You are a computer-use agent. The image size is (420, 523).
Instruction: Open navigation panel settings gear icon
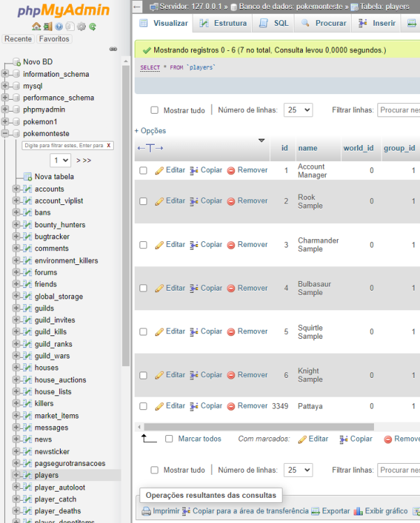81,26
